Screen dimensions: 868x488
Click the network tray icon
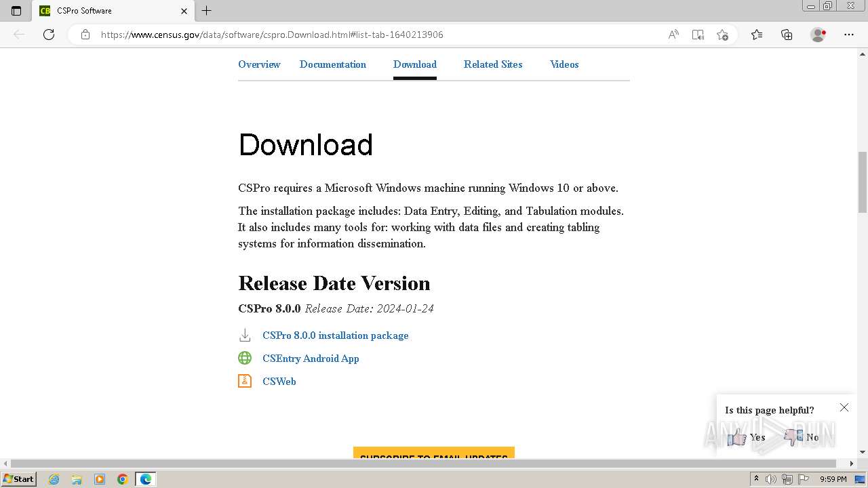(x=787, y=479)
